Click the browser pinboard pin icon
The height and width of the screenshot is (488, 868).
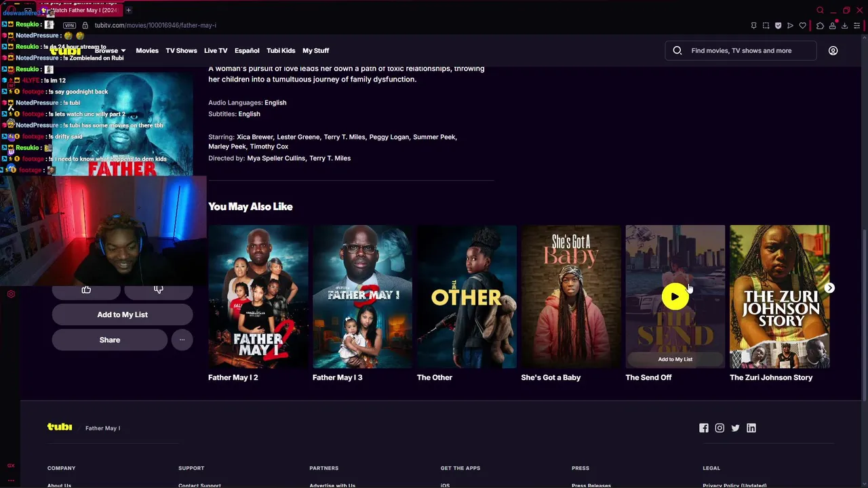[753, 26]
